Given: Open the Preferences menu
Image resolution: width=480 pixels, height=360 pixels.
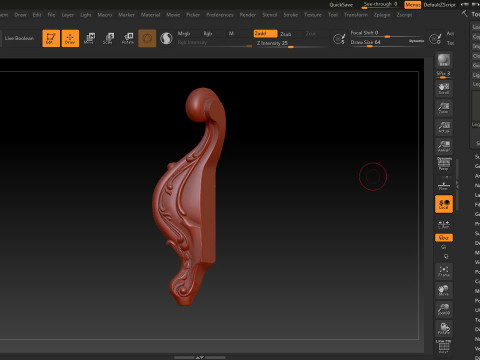Looking at the screenshot, I should pos(220,15).
